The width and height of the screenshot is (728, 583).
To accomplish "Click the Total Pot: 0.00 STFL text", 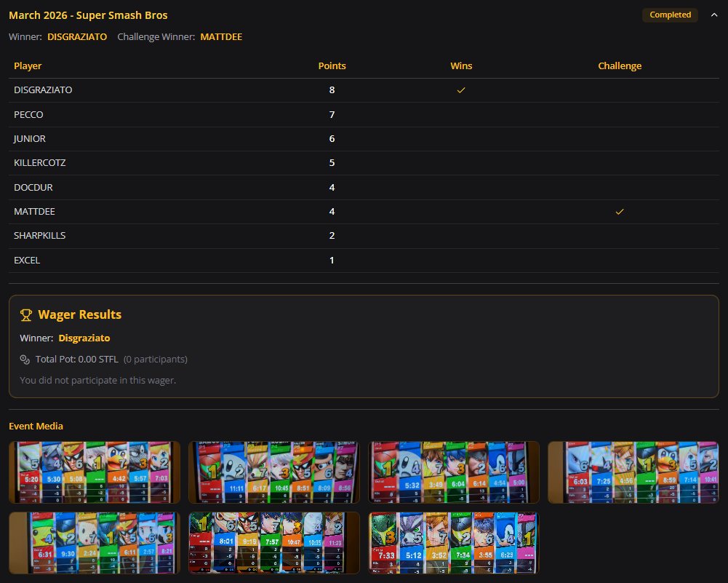I will (76, 359).
